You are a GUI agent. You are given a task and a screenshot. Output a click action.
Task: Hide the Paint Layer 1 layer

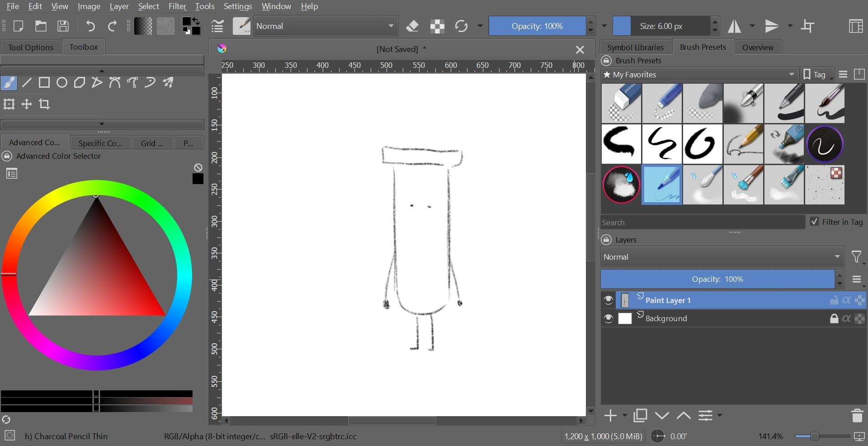click(x=609, y=300)
